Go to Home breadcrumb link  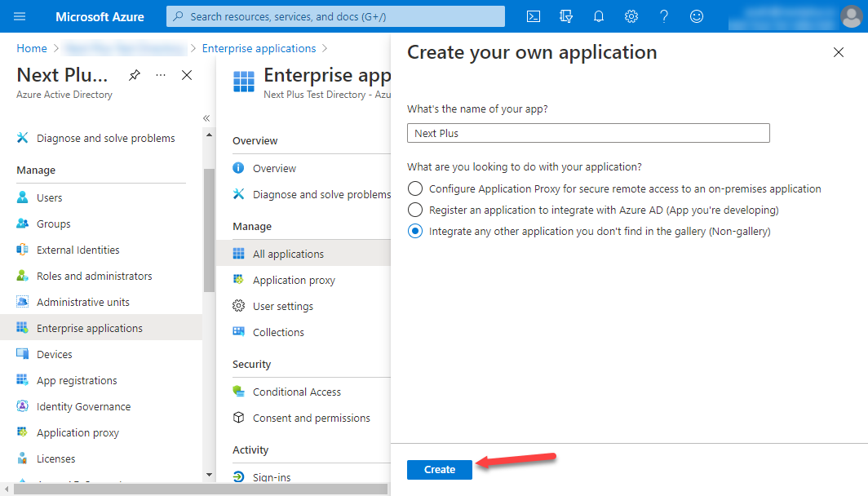32,48
